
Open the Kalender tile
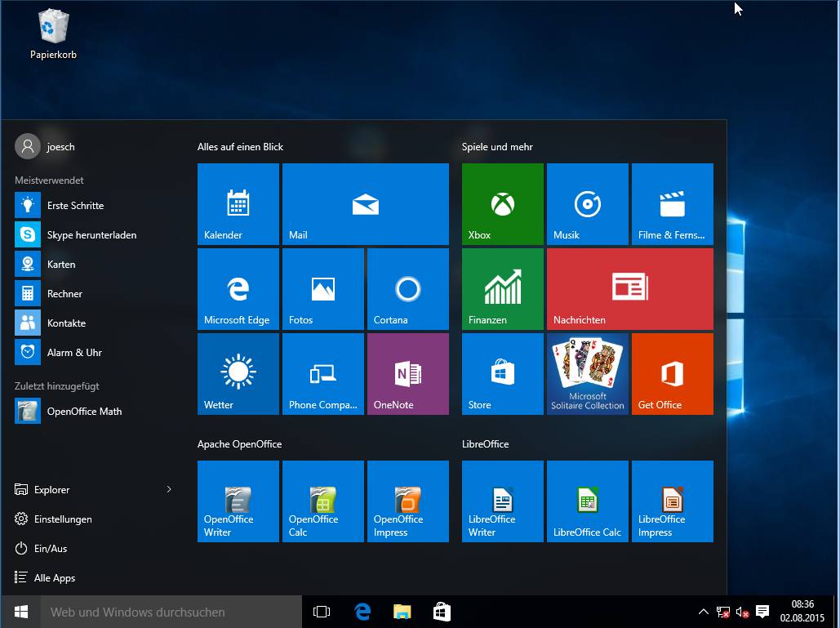coord(238,204)
